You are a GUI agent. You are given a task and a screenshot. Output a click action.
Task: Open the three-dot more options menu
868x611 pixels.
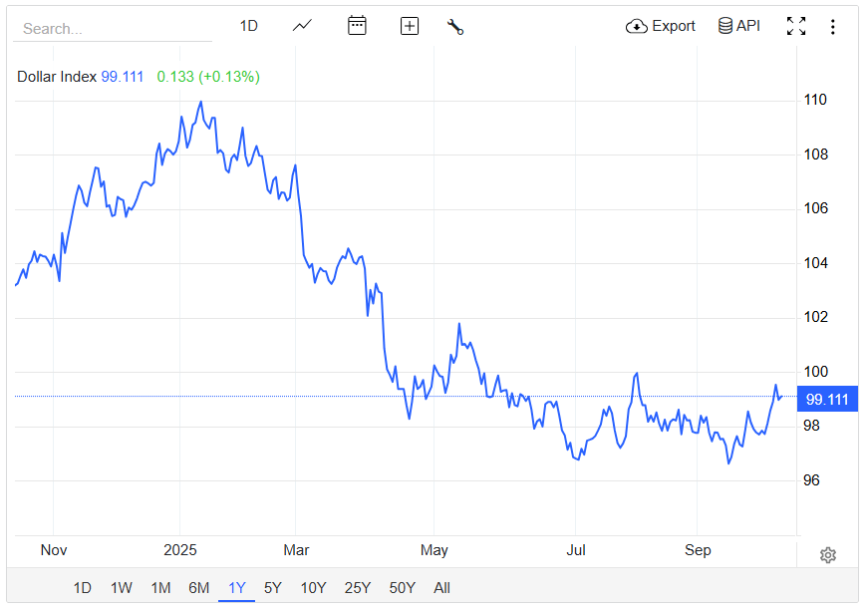[x=833, y=27]
